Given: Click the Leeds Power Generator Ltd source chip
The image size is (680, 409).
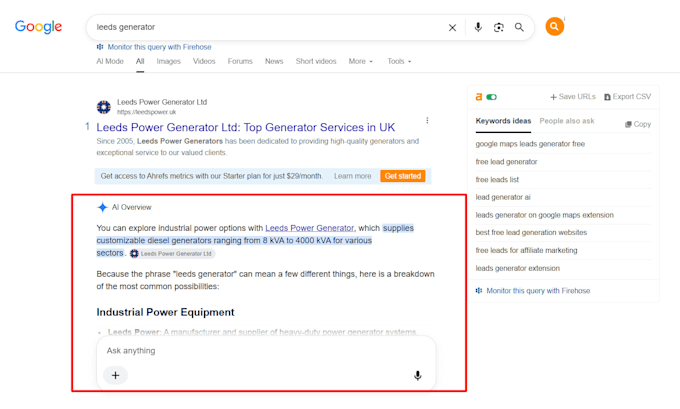Looking at the screenshot, I should tap(172, 254).
